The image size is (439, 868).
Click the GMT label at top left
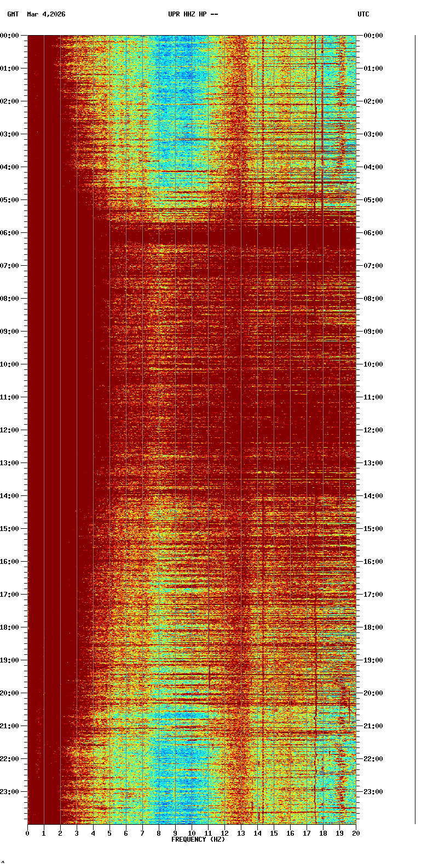[13, 14]
